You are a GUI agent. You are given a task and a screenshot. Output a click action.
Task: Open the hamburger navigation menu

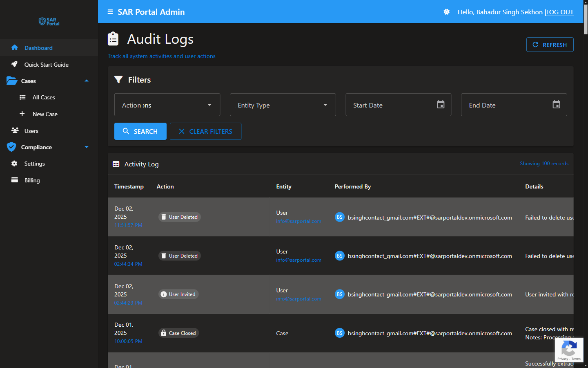pyautogui.click(x=110, y=12)
